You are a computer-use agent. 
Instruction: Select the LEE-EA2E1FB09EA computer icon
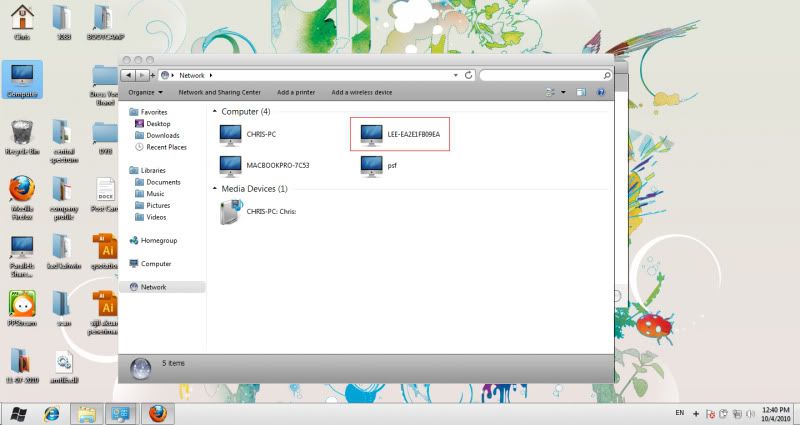[373, 133]
